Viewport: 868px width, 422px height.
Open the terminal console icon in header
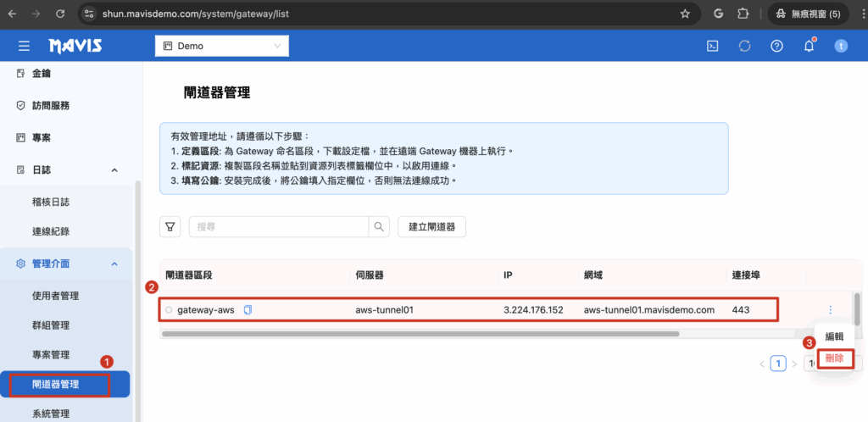pos(713,46)
